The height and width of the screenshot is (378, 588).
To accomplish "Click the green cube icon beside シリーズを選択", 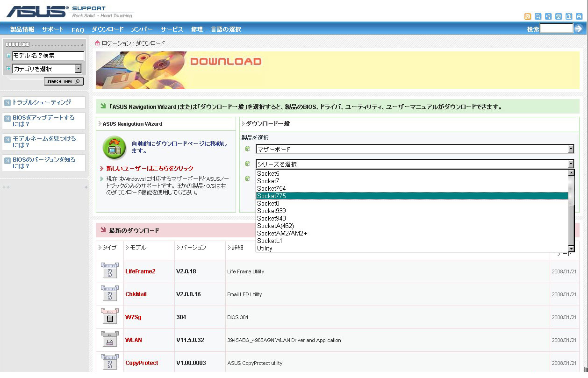I will click(x=248, y=164).
